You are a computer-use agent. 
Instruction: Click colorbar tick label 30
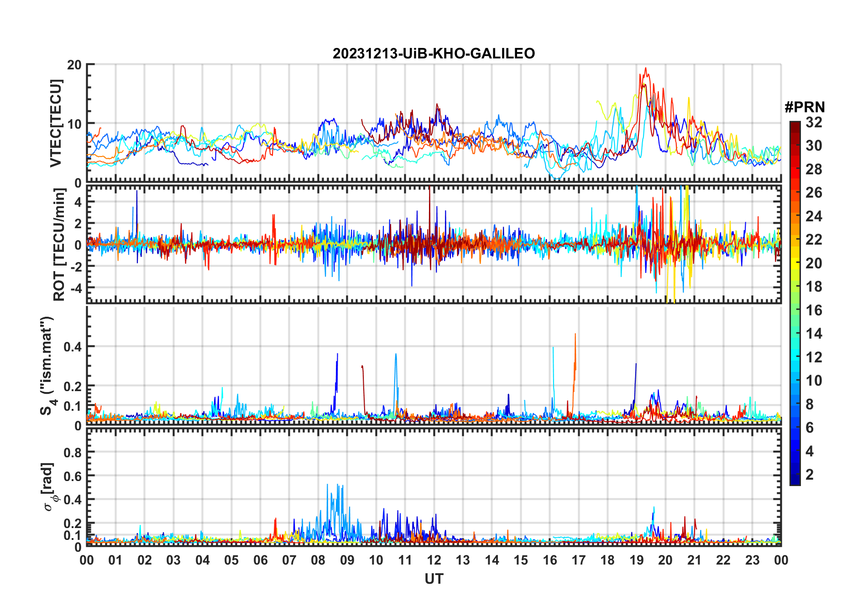[814, 146]
